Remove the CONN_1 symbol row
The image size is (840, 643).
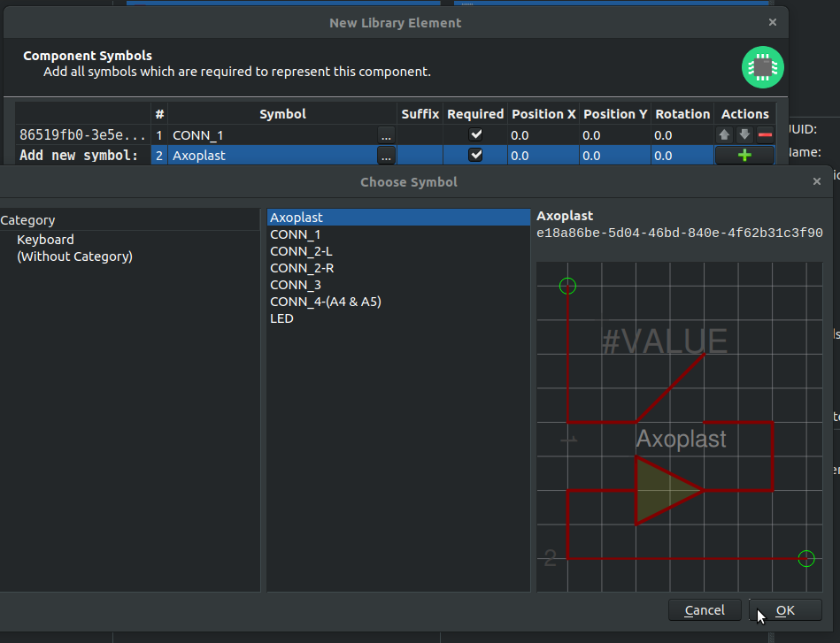pos(765,135)
